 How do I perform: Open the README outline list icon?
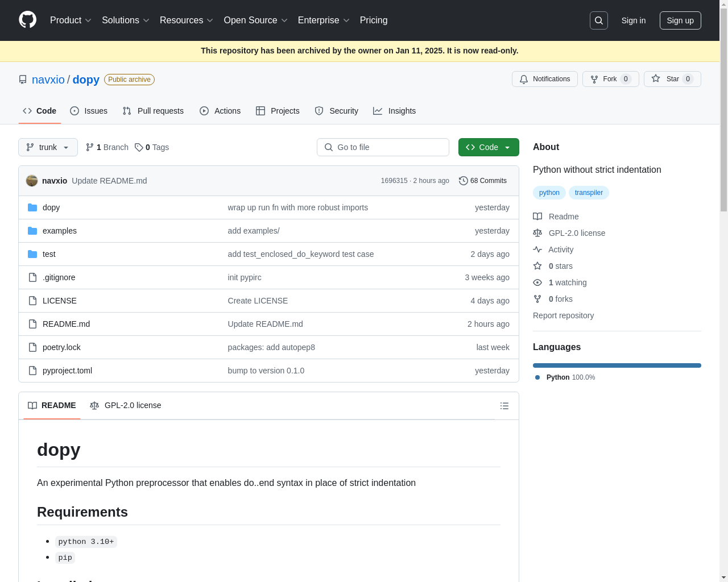(504, 406)
